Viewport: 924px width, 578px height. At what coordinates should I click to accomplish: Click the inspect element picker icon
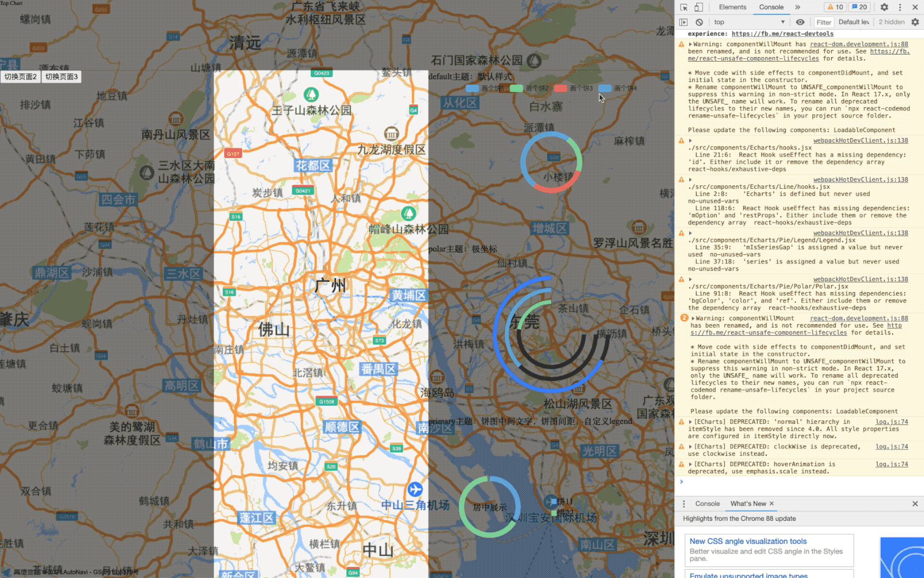point(684,7)
